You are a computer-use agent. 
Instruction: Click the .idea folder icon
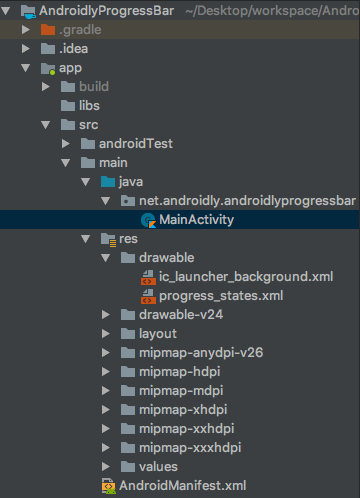coord(48,49)
